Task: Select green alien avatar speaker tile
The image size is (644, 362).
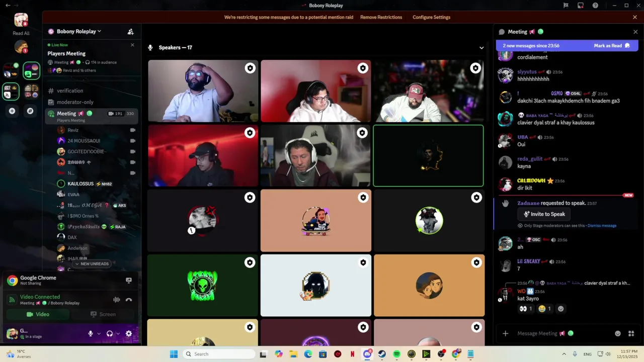Action: pos(203,286)
